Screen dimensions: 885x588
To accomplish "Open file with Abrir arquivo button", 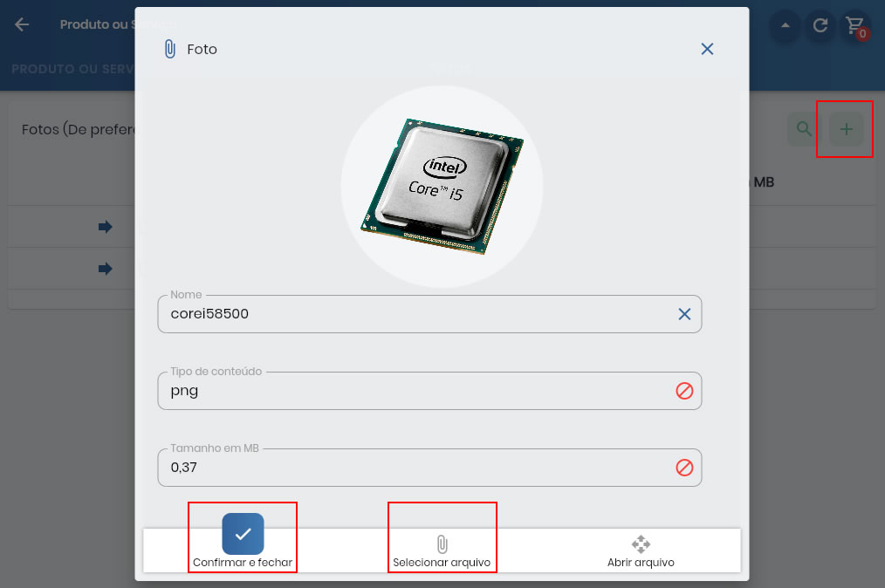I will tap(641, 550).
